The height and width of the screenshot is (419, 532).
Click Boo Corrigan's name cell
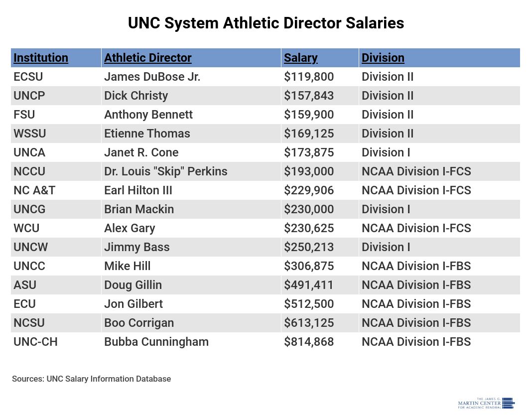click(139, 323)
